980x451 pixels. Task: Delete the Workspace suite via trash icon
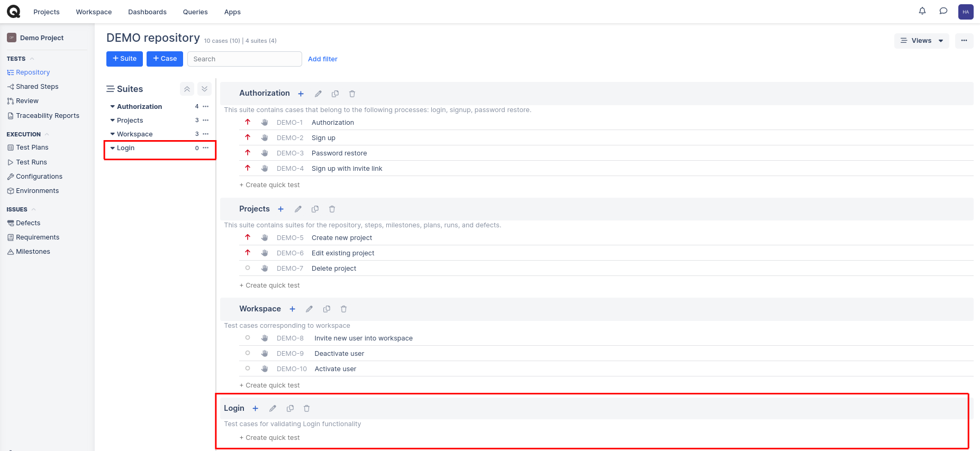(343, 309)
